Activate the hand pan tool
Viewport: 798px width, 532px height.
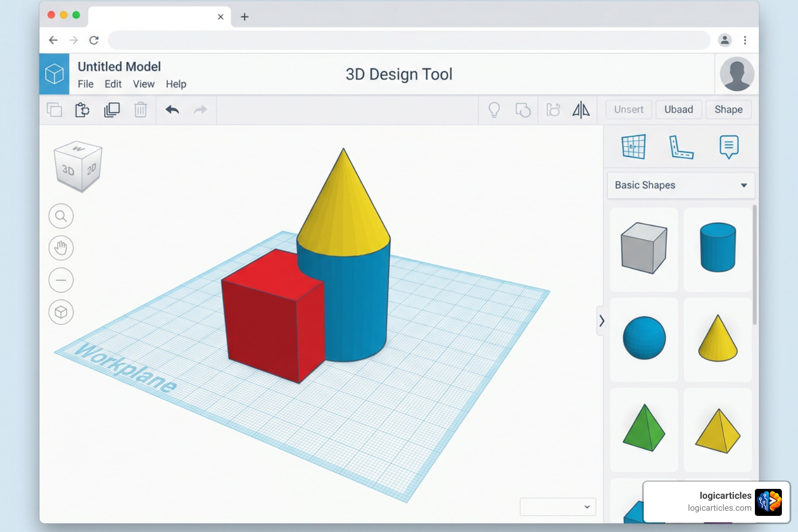tap(61, 248)
